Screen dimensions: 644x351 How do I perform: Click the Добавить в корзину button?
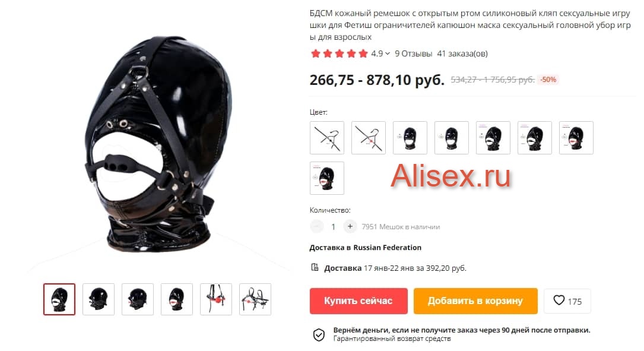pyautogui.click(x=475, y=301)
